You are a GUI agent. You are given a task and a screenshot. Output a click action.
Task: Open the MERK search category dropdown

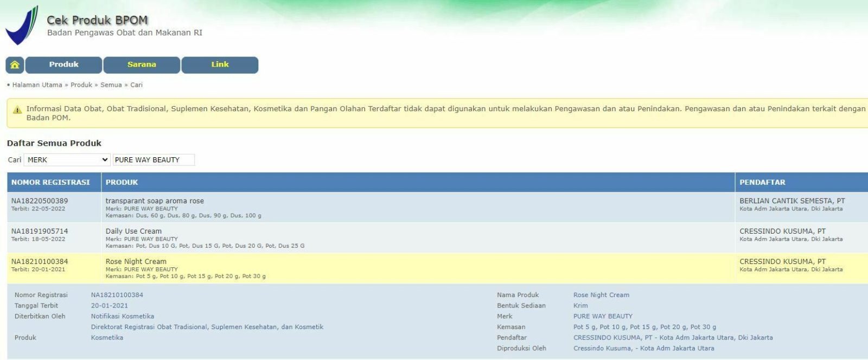[67, 160]
